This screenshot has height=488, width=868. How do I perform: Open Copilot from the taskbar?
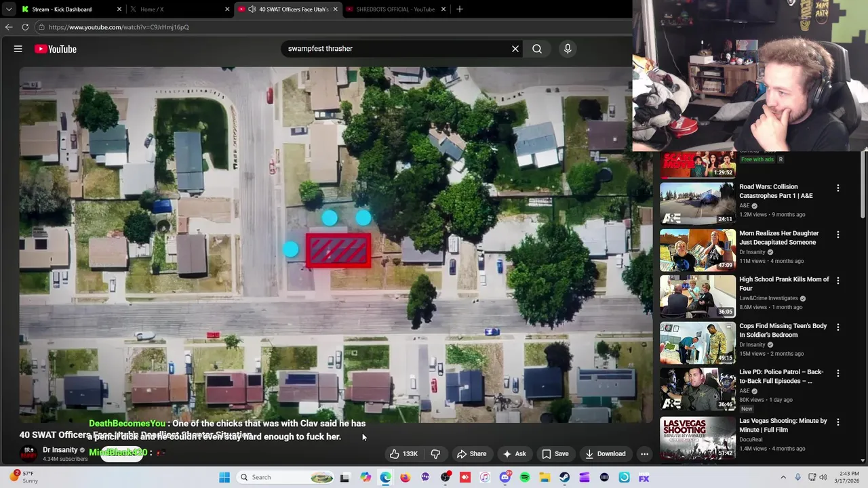tap(366, 477)
